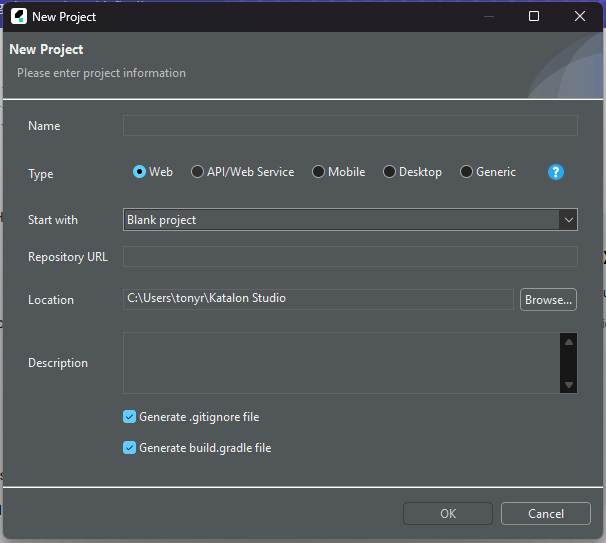Select the Mobile project type
This screenshot has height=543, width=606.
319,172
